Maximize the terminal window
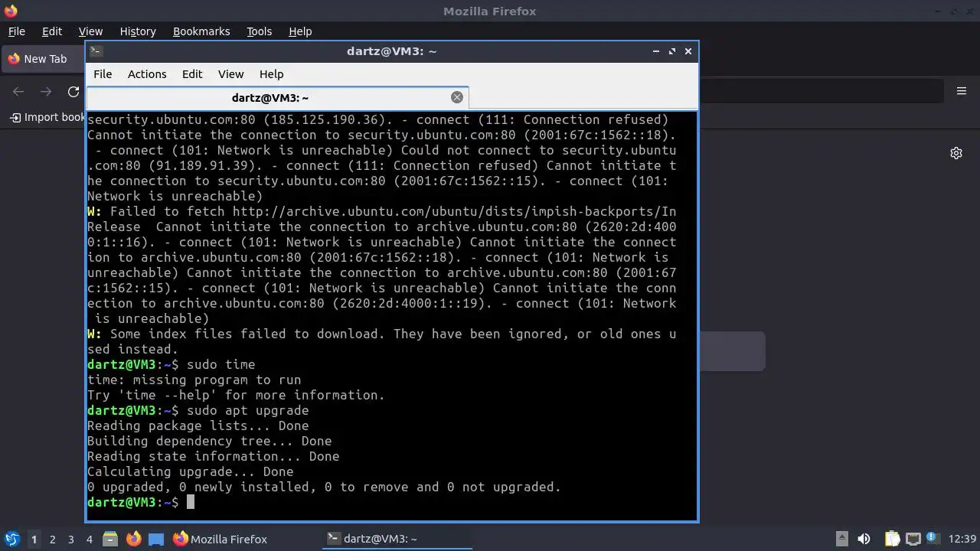The image size is (980, 551). tap(672, 51)
